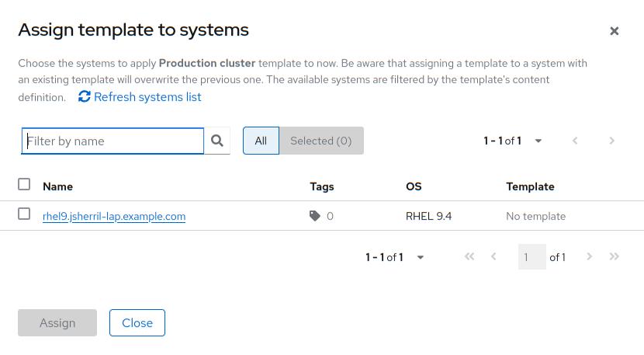This screenshot has width=644, height=355.
Task: Check the box for rhel9.jsherril-lap.example.com
Action: pyautogui.click(x=24, y=214)
